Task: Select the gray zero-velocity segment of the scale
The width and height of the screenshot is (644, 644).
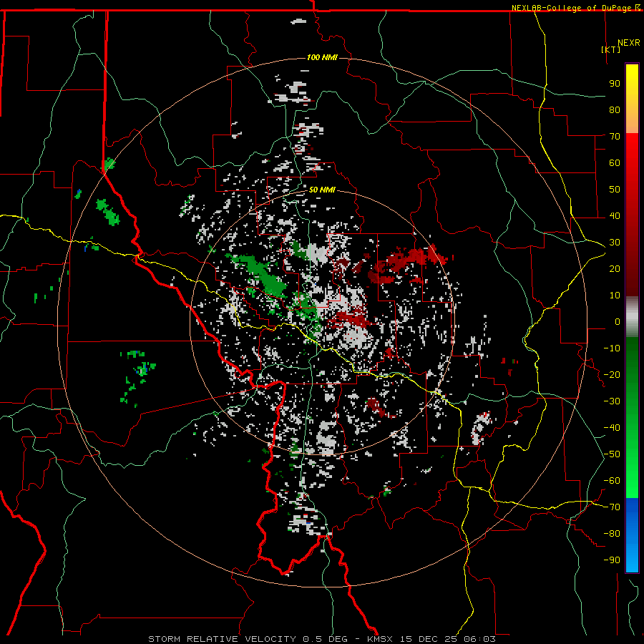Action: click(x=632, y=316)
